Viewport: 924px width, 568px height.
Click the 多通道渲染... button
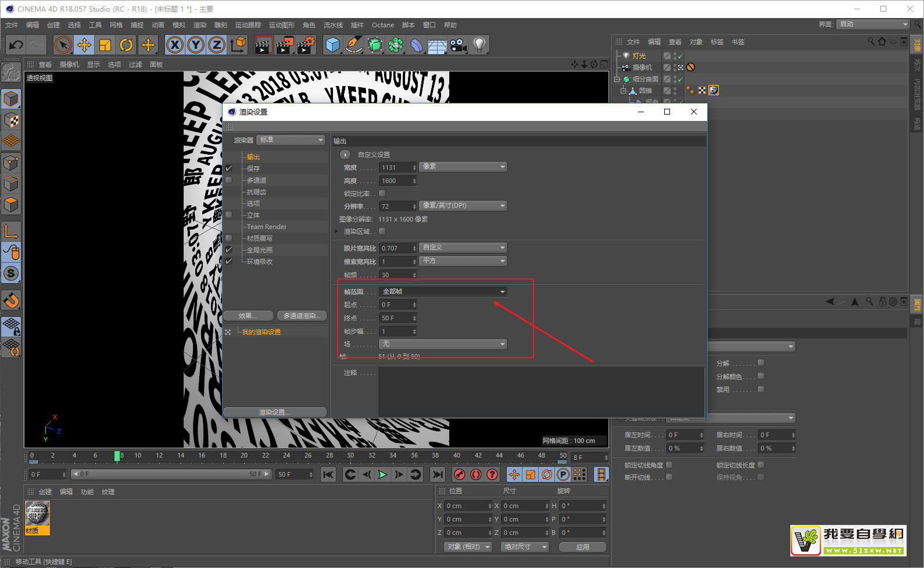pos(302,316)
